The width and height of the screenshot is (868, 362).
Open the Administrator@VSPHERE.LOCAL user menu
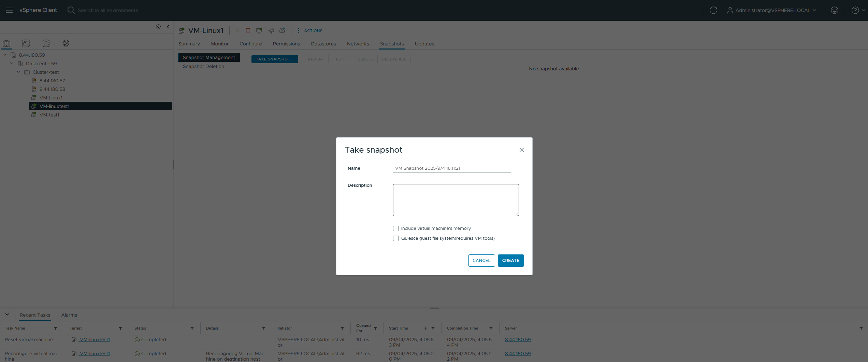click(x=772, y=10)
